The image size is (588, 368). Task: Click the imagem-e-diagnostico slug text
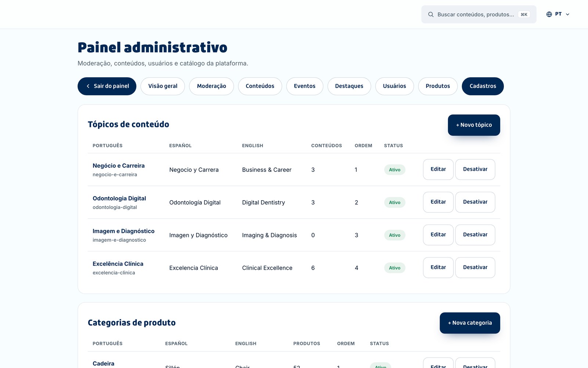coord(119,240)
